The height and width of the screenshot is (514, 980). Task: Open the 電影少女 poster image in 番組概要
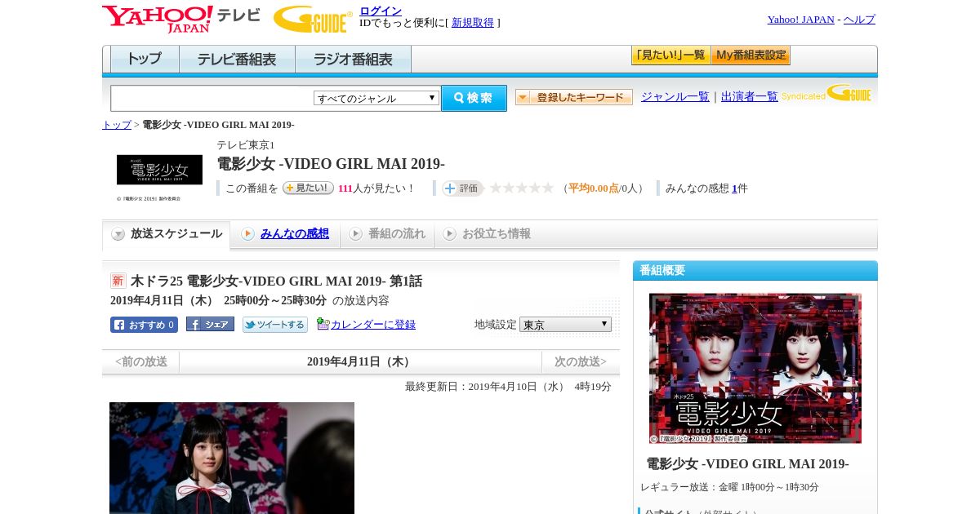click(755, 369)
